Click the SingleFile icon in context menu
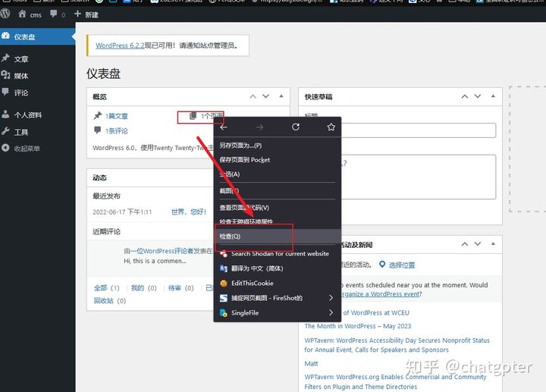546x392 pixels. [224, 312]
